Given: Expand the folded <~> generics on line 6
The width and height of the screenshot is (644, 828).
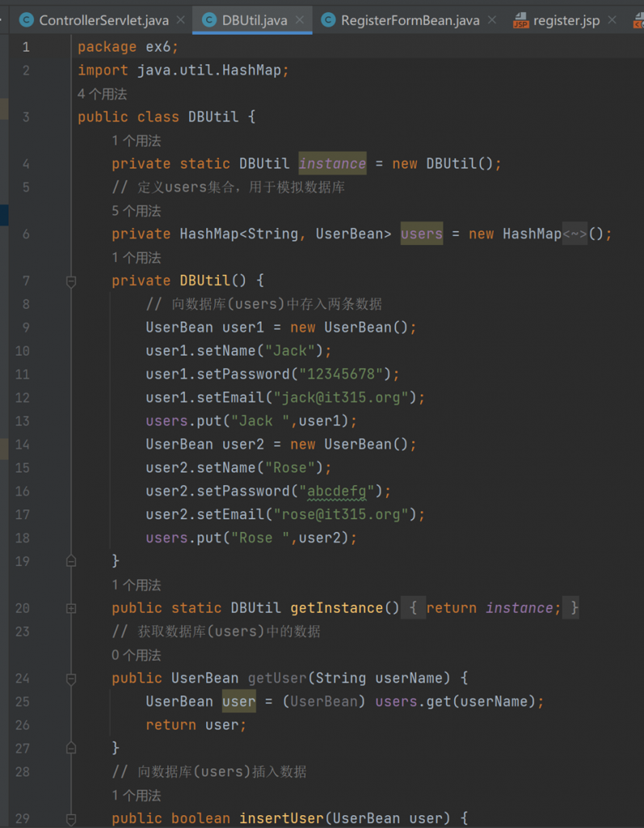Looking at the screenshot, I should point(575,234).
